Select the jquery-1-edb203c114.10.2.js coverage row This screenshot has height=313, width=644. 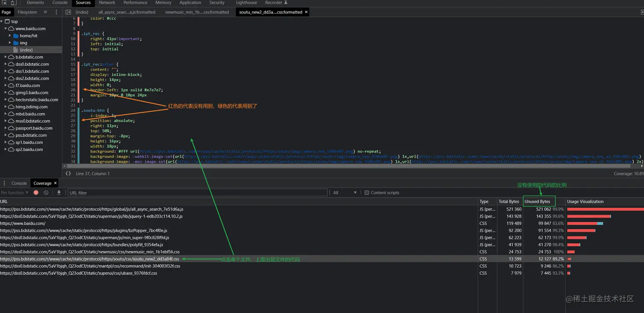pos(322,216)
